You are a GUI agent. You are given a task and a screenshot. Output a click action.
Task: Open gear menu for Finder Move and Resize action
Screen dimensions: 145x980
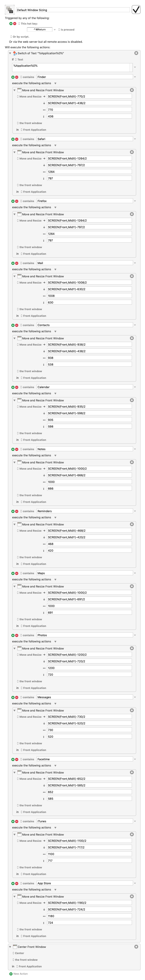132,90
